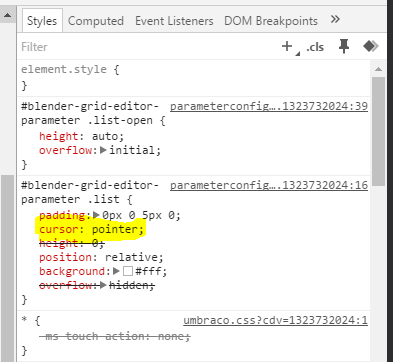Click the struck-through 'hidden' overflow value
This screenshot has width=393, height=362.
[132, 285]
